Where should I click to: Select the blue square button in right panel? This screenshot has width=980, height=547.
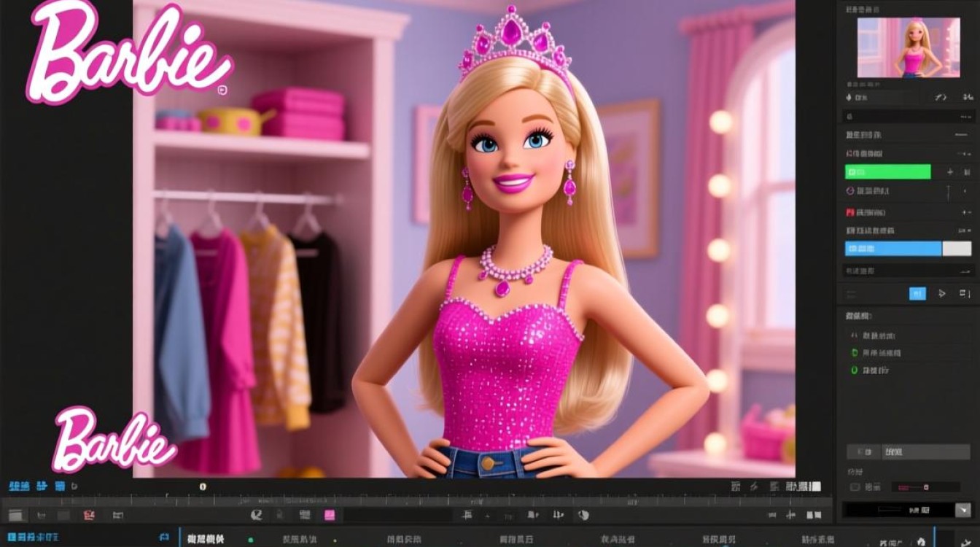point(917,293)
